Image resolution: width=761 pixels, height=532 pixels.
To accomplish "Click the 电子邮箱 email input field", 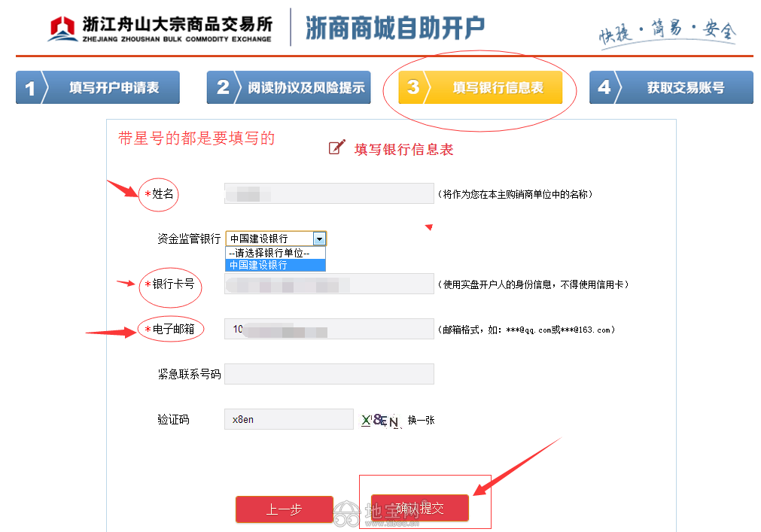I will tap(329, 329).
